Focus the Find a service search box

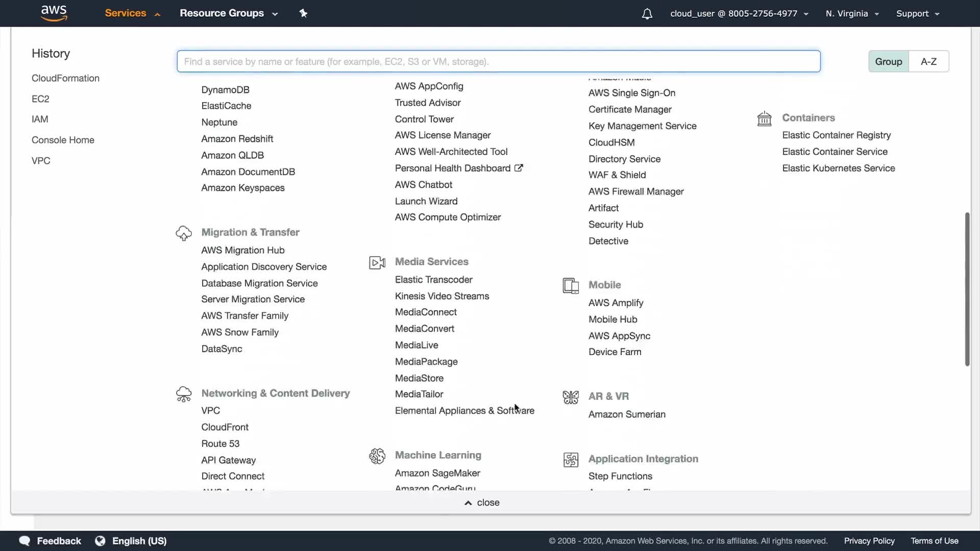click(x=498, y=61)
